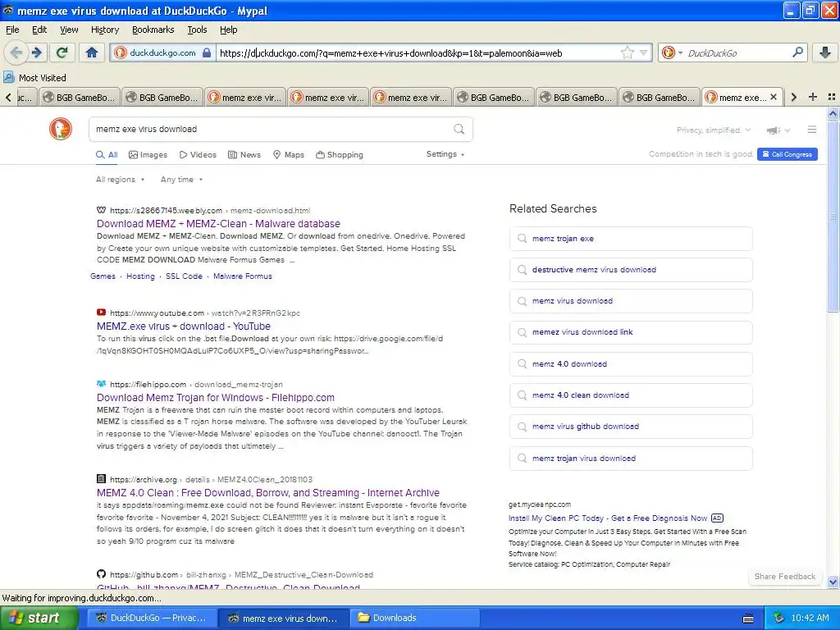840x630 pixels.
Task: Close the active memz exe tab
Action: (773, 97)
